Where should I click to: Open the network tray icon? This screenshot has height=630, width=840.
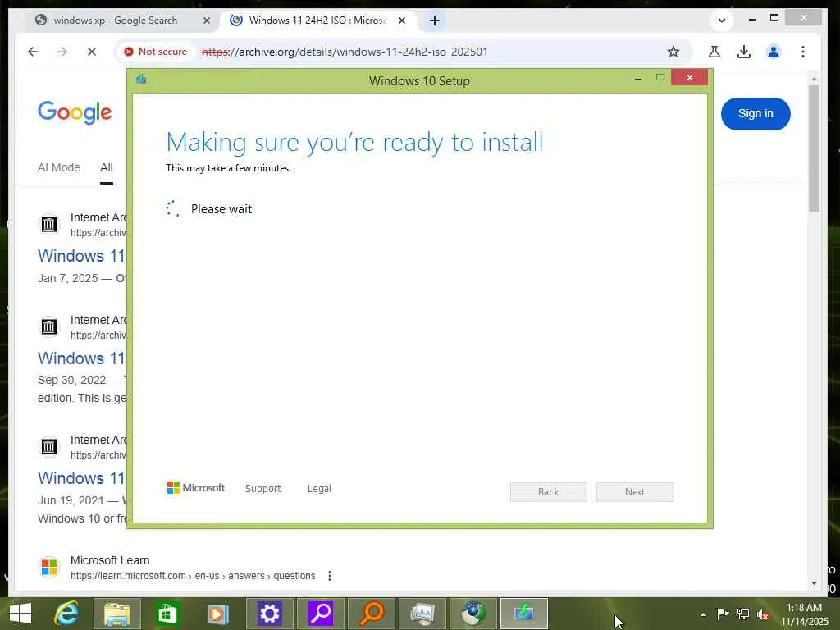click(x=742, y=614)
